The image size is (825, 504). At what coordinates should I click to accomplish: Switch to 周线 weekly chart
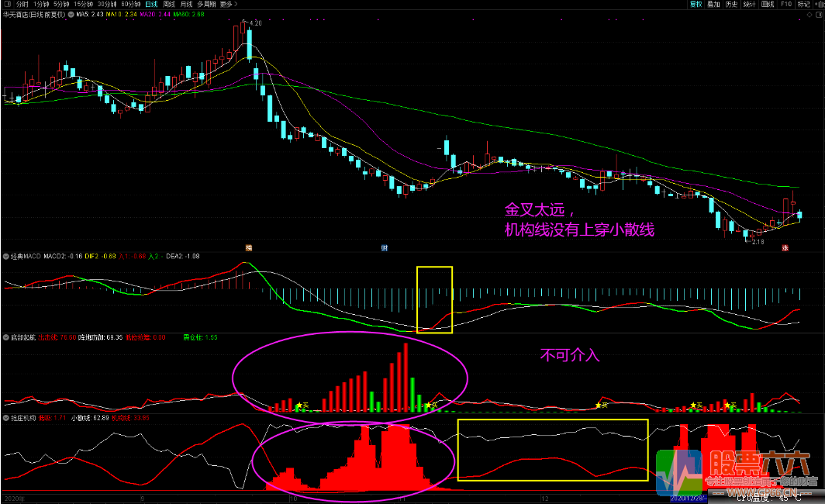pyautogui.click(x=169, y=4)
